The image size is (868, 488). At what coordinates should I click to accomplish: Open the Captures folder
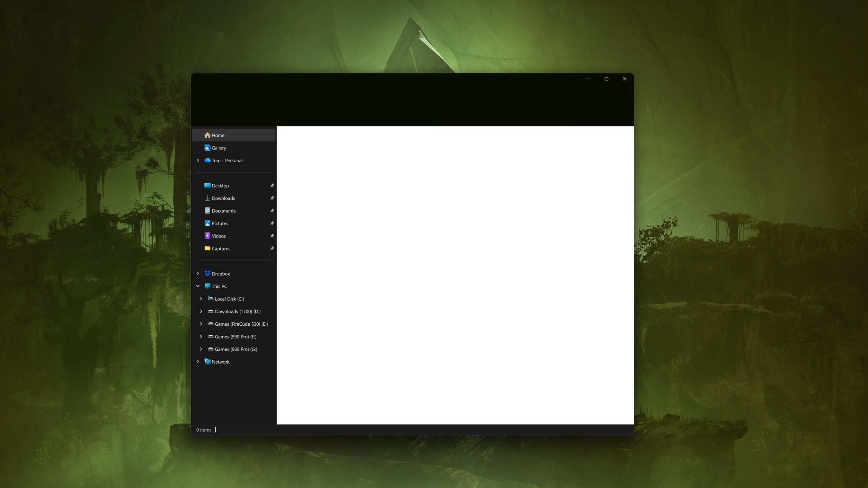tap(221, 248)
